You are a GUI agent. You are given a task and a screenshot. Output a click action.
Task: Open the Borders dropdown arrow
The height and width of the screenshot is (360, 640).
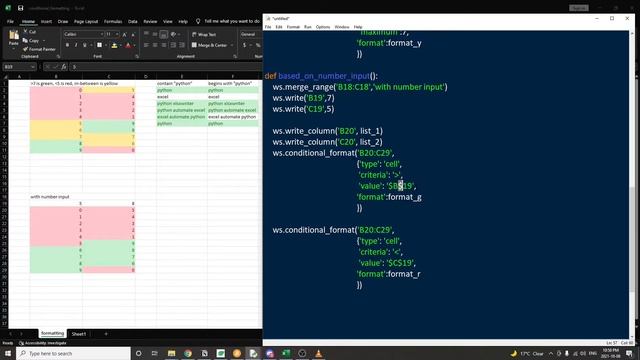pos(105,45)
